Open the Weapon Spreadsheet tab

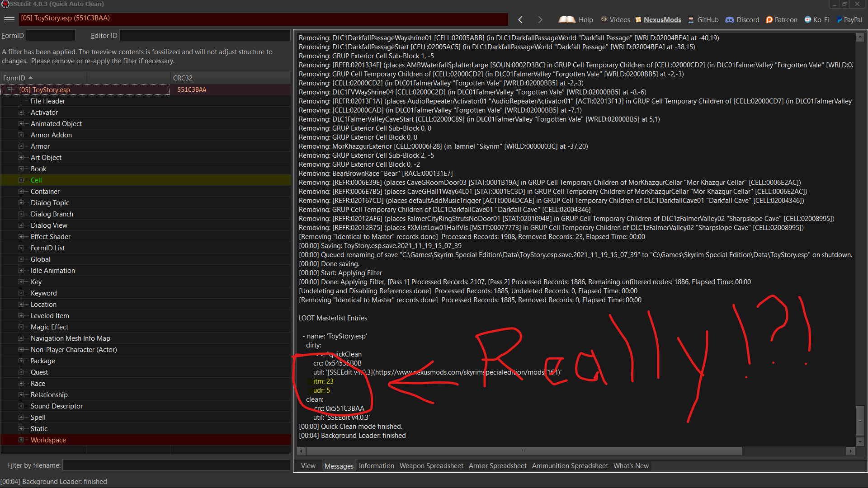(x=431, y=466)
